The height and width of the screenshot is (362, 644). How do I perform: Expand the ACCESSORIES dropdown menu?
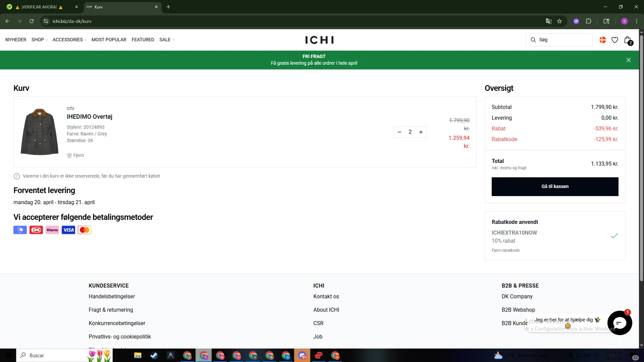click(69, 40)
